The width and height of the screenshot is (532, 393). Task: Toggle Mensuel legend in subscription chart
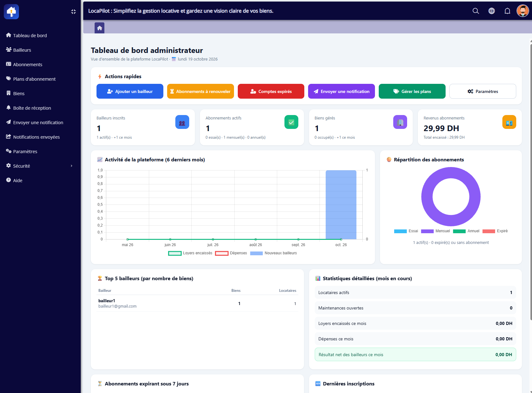tap(436, 231)
